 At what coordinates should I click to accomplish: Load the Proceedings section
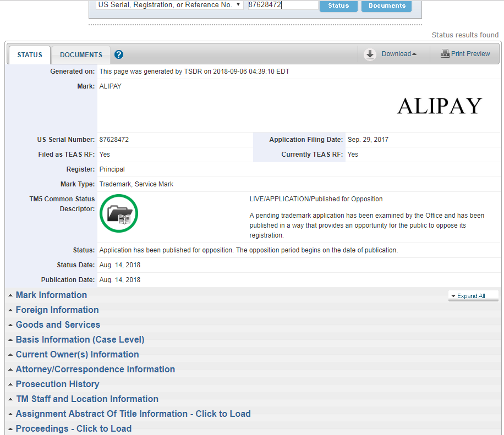click(x=74, y=428)
